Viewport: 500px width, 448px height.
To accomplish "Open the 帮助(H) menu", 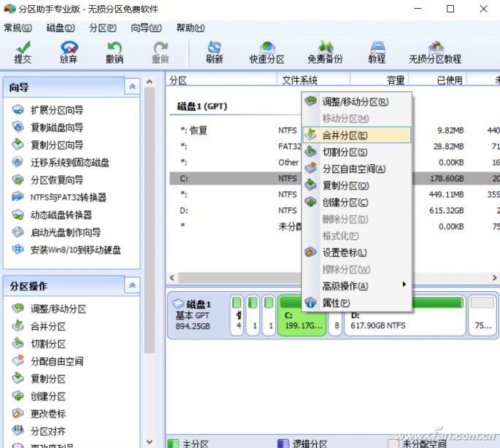I will tap(191, 28).
